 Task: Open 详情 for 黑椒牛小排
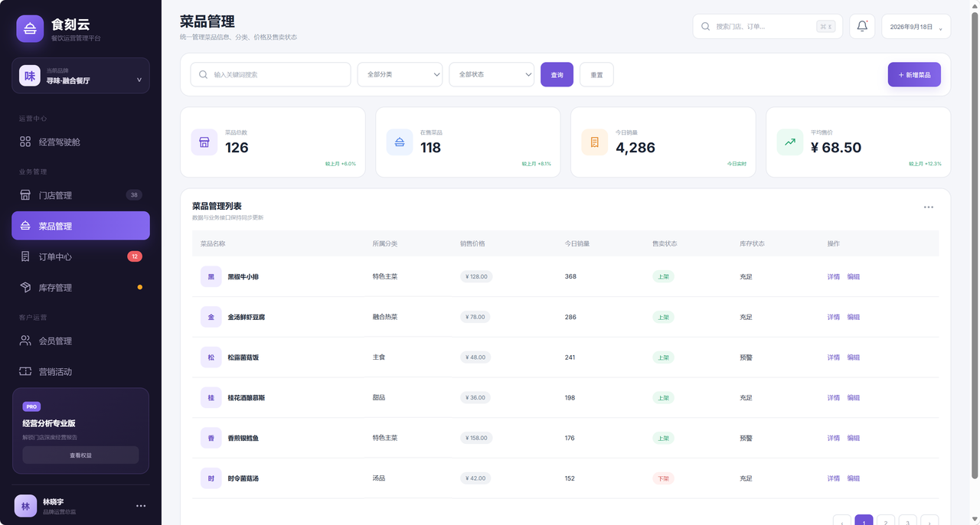pyautogui.click(x=833, y=276)
